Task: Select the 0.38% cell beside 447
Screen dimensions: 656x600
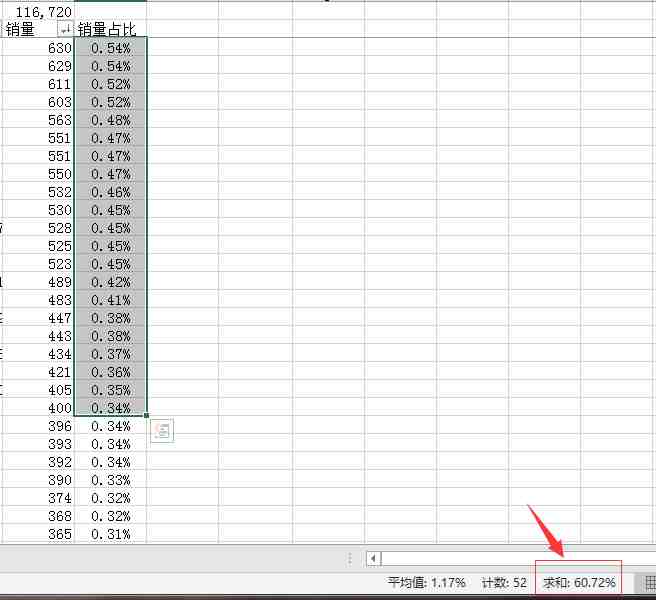Action: [x=110, y=318]
